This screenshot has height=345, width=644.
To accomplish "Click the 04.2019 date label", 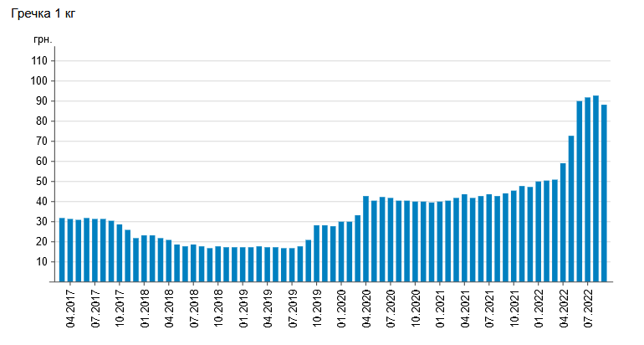I will (x=268, y=308).
